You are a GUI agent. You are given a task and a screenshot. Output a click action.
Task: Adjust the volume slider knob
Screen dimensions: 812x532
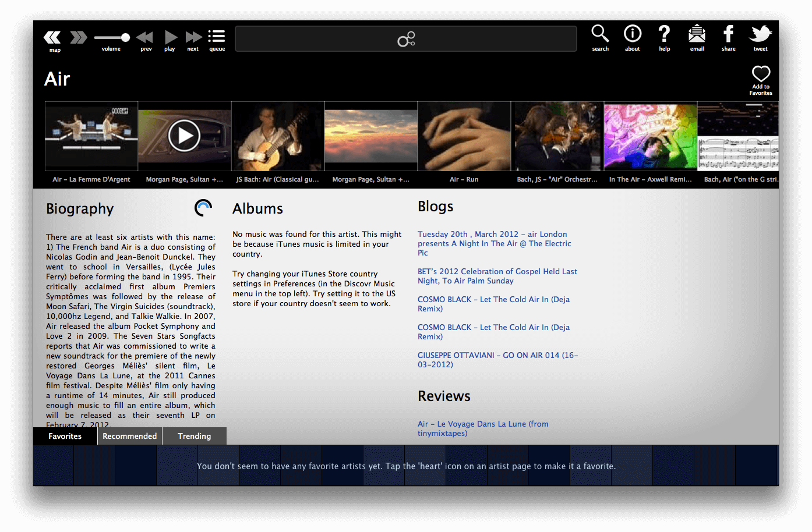(x=125, y=37)
